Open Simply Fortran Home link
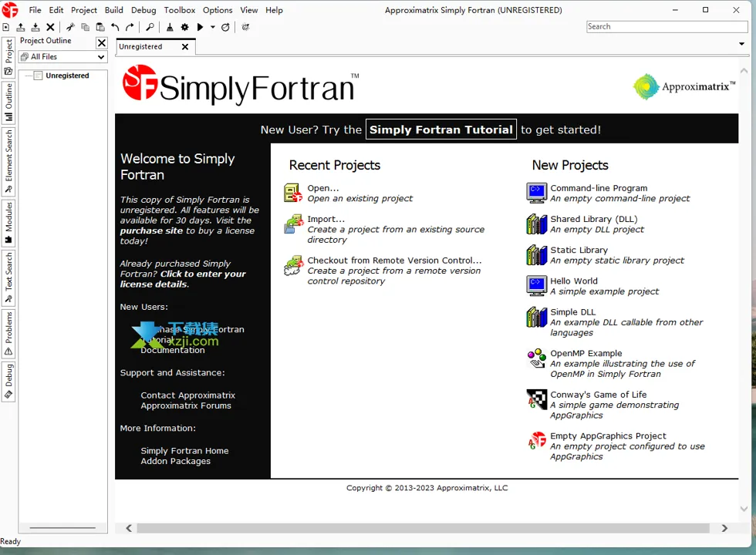This screenshot has width=756, height=555. click(184, 451)
